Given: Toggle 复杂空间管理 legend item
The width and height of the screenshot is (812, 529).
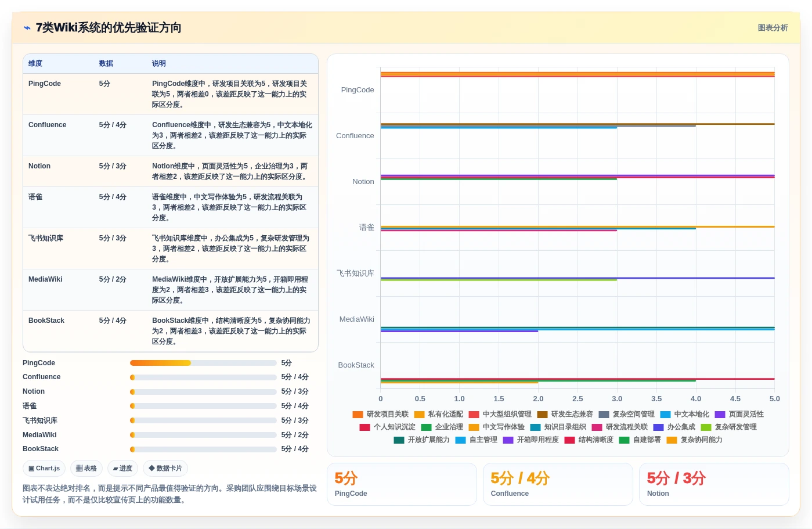Looking at the screenshot, I should click(x=626, y=415).
